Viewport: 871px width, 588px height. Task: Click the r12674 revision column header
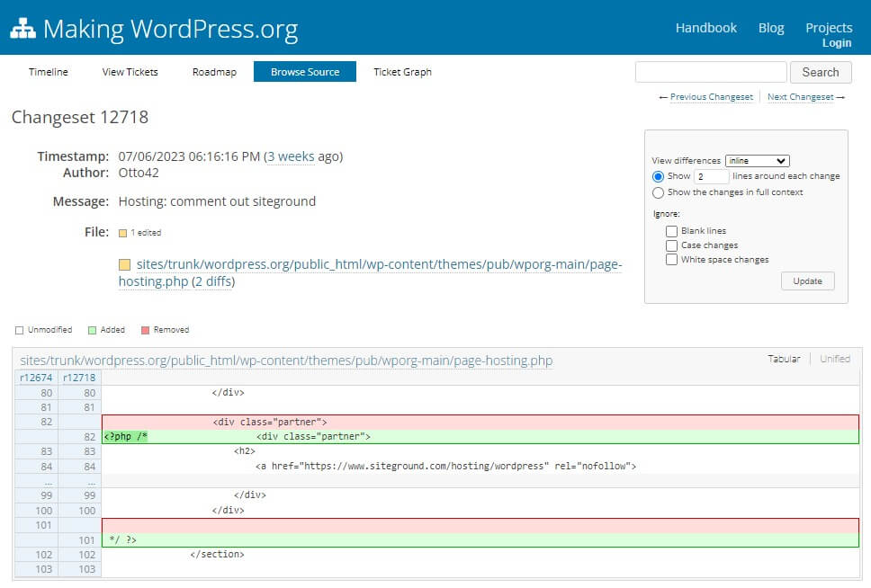coord(36,379)
